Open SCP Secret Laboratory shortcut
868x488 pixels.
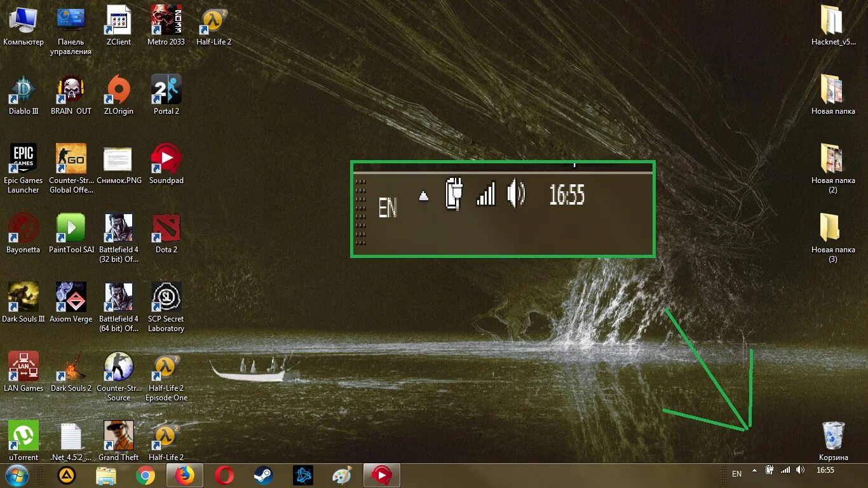coord(166,307)
